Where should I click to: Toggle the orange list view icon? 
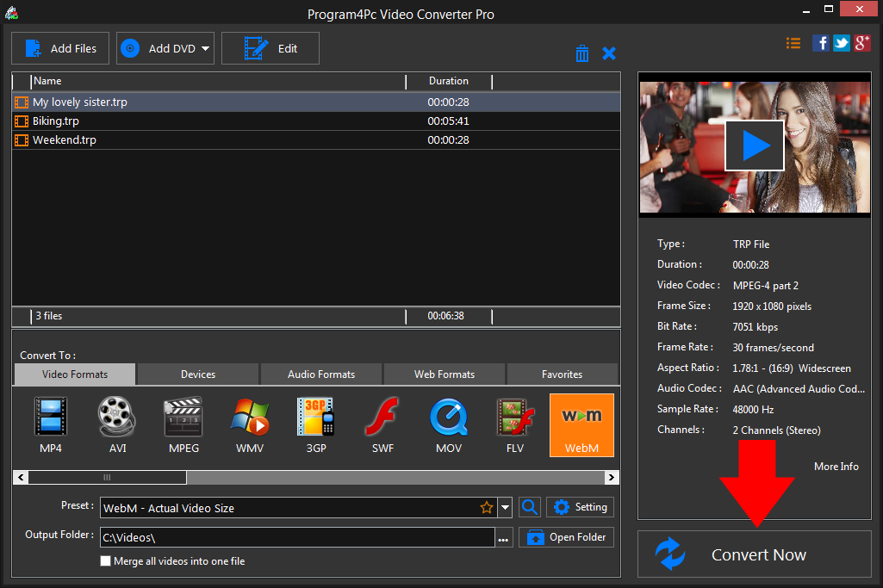tap(793, 42)
